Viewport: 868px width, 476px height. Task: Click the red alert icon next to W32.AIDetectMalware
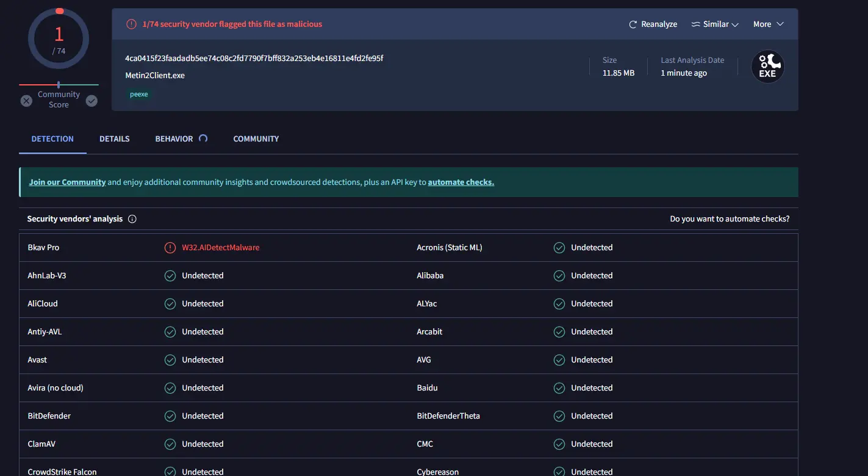point(170,248)
